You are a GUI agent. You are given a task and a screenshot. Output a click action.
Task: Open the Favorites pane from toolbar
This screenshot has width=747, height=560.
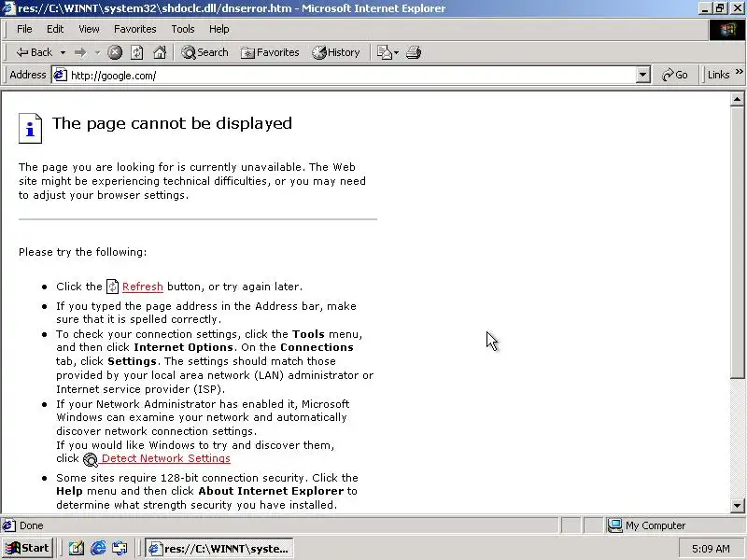tap(270, 52)
